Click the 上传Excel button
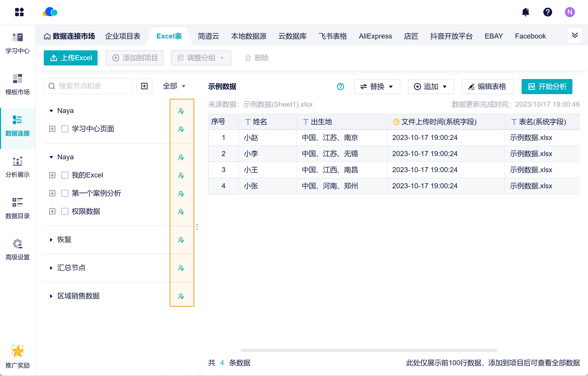The width and height of the screenshot is (588, 376). pos(71,58)
